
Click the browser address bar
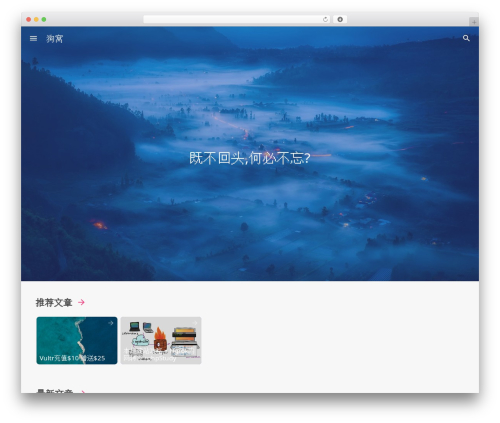(x=237, y=20)
